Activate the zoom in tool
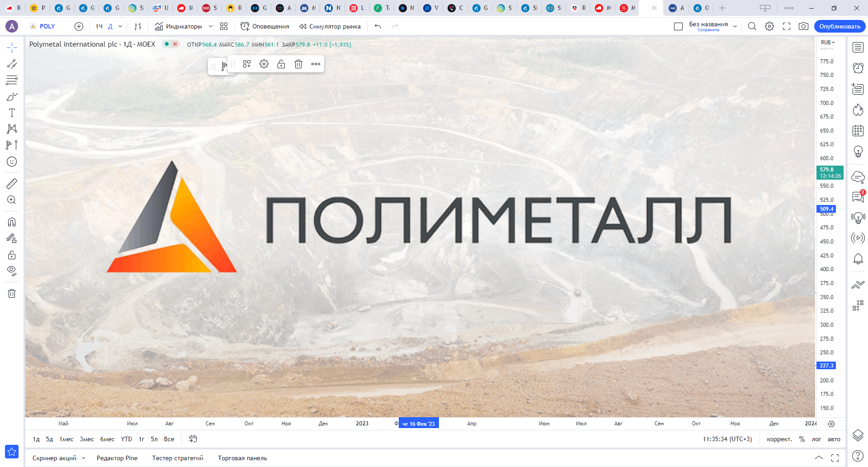 (x=12, y=200)
